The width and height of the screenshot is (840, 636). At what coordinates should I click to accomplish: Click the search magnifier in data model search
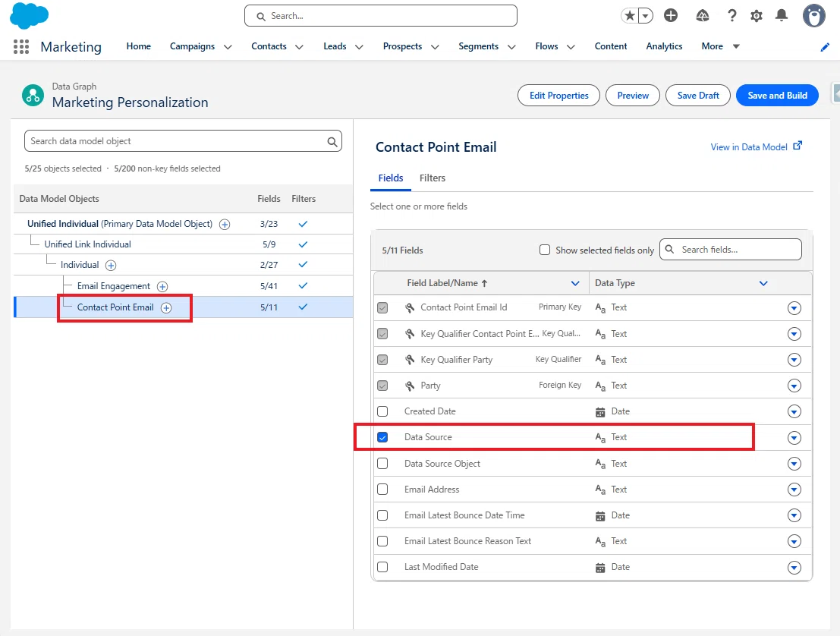(x=332, y=141)
